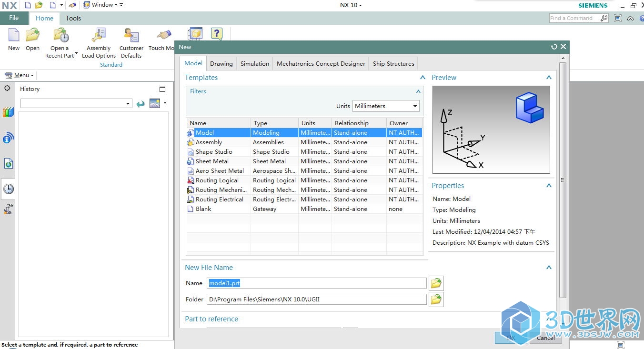Screen dimensions: 644x349
Task: Click the Find a Command search box
Action: [x=574, y=18]
